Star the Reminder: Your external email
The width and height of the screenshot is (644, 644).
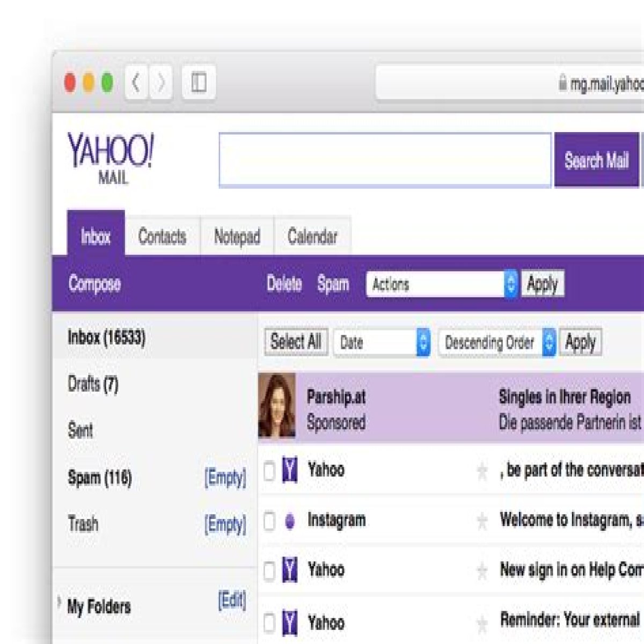tap(482, 623)
